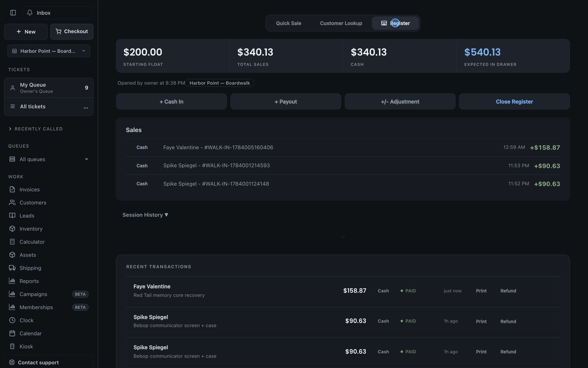Click the Register tab card icon

click(x=384, y=23)
